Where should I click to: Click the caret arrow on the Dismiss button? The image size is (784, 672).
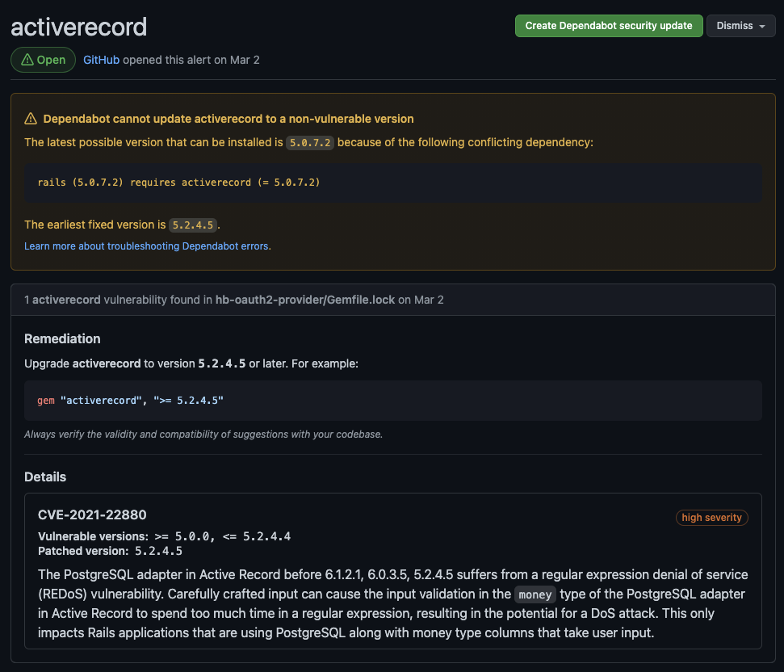[x=762, y=25]
